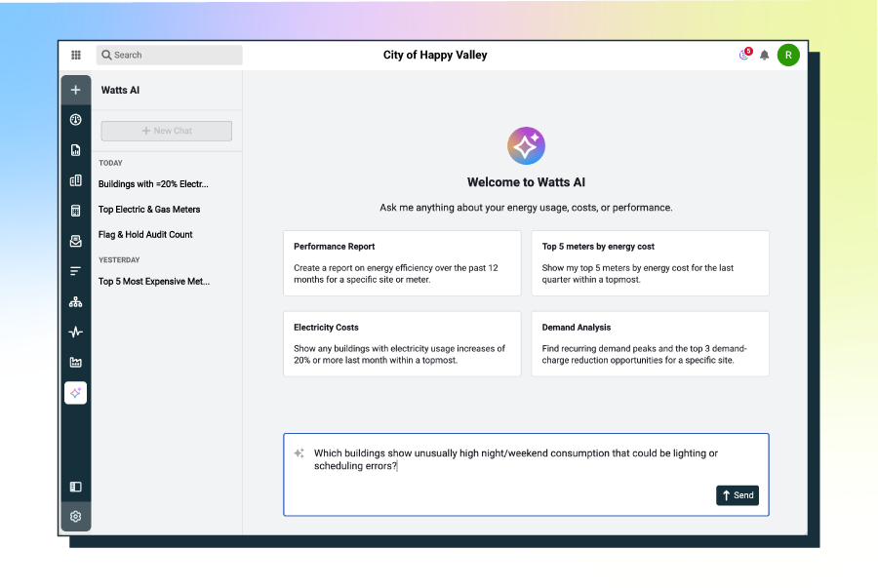Open the Watts AI sparkle icon in sidebar
878x588 pixels.
tap(75, 393)
